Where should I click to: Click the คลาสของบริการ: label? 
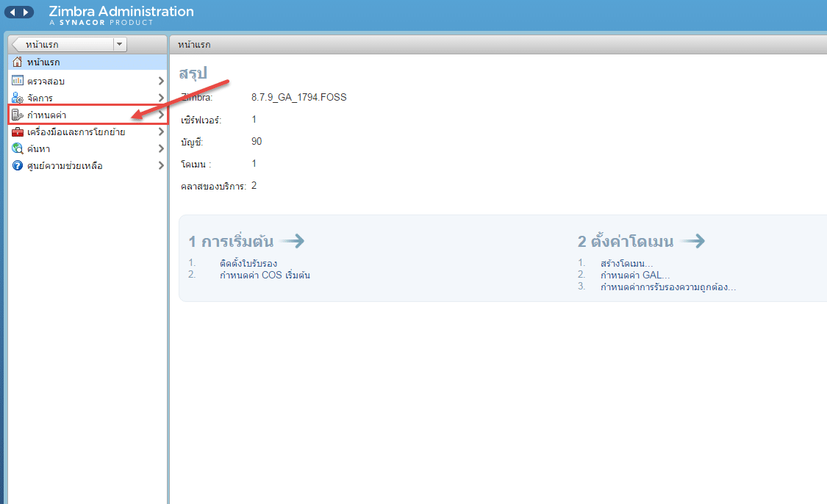pos(214,186)
